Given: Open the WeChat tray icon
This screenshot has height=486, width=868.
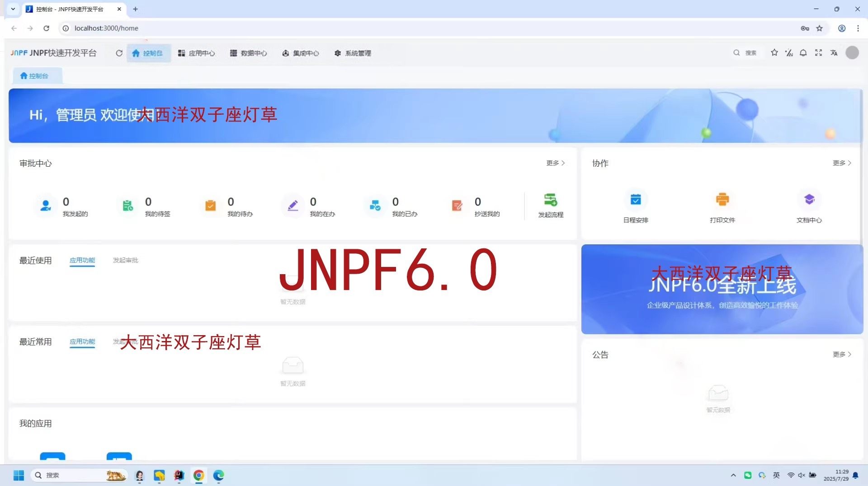Looking at the screenshot, I should [x=748, y=475].
